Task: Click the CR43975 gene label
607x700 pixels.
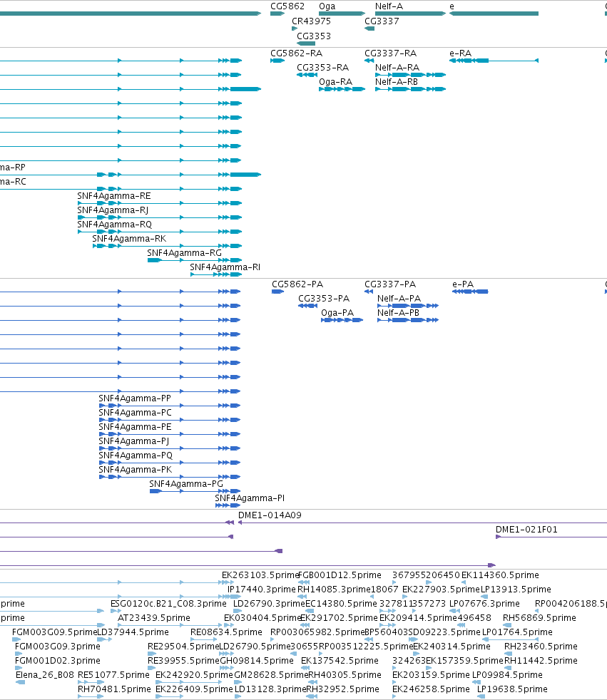Action: [311, 21]
